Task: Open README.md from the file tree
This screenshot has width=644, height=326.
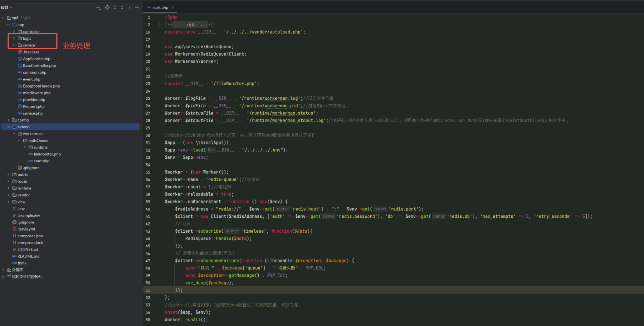Action: [28, 256]
